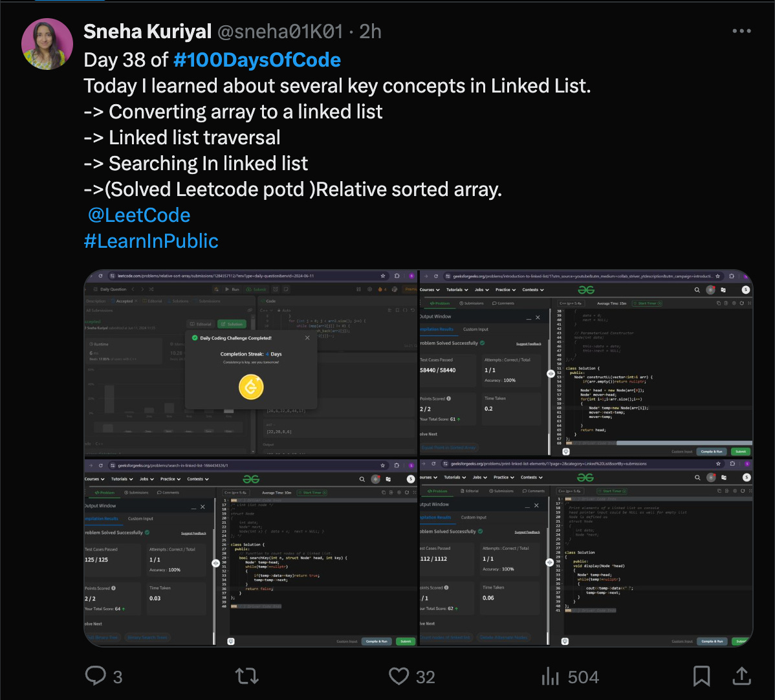Viewport: 775px width, 700px height.
Task: Open the tweet's more options menu
Action: point(741,31)
